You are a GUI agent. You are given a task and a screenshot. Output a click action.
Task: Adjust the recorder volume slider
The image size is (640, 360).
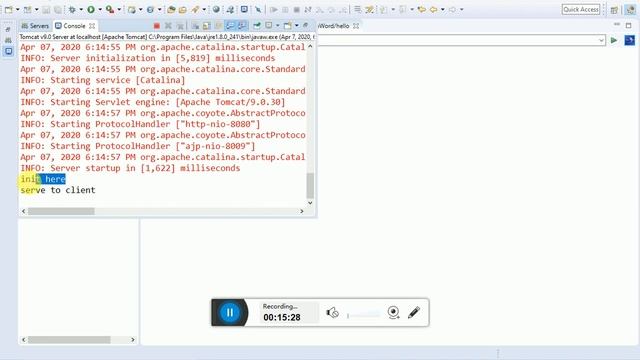pos(363,315)
